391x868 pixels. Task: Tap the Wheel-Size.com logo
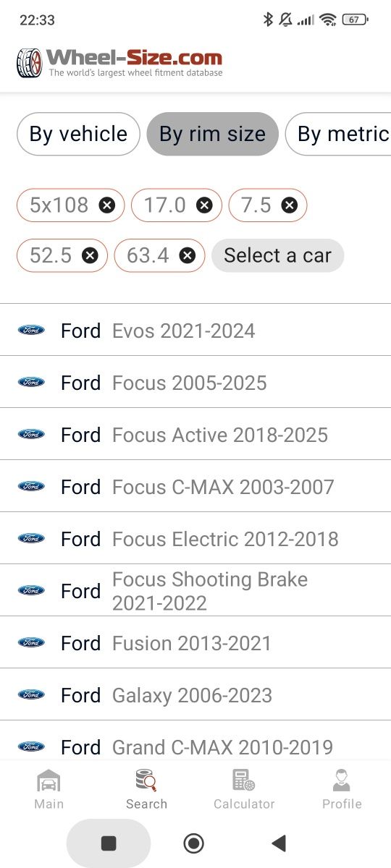119,62
